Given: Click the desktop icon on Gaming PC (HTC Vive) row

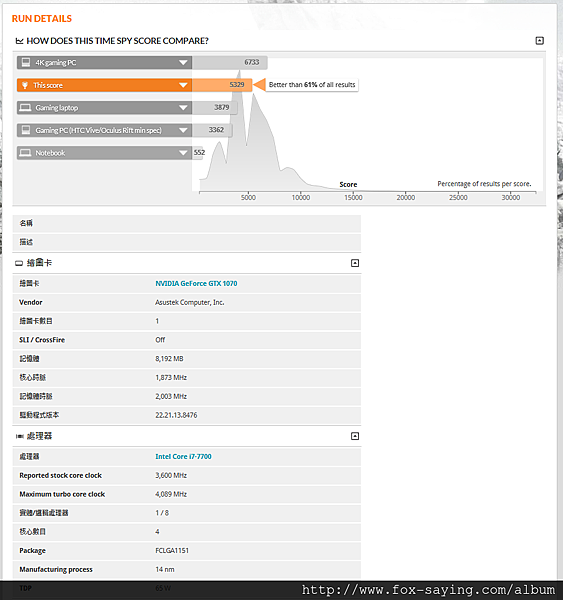Looking at the screenshot, I should coord(26,130).
